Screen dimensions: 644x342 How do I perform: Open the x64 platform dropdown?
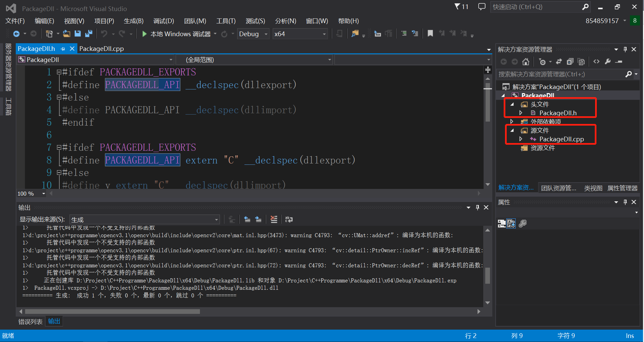324,33
